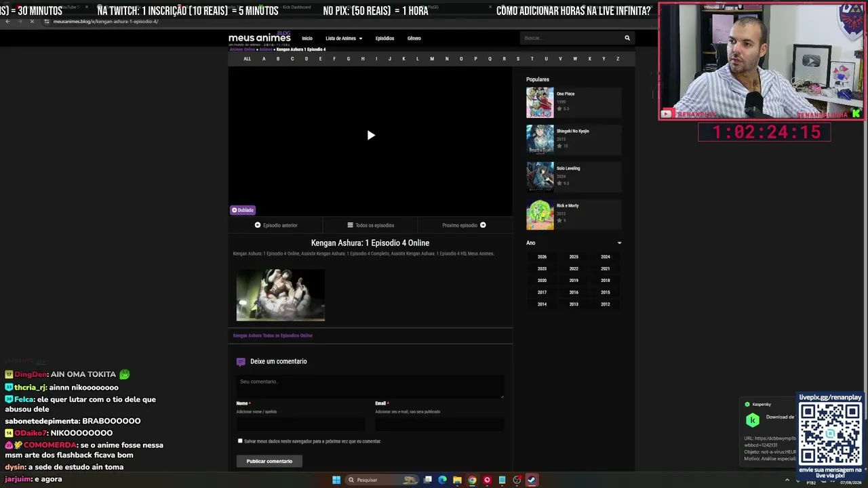Image resolution: width=868 pixels, height=488 pixels.
Task: Click the Kaspersky notification icon
Action: coord(753,420)
